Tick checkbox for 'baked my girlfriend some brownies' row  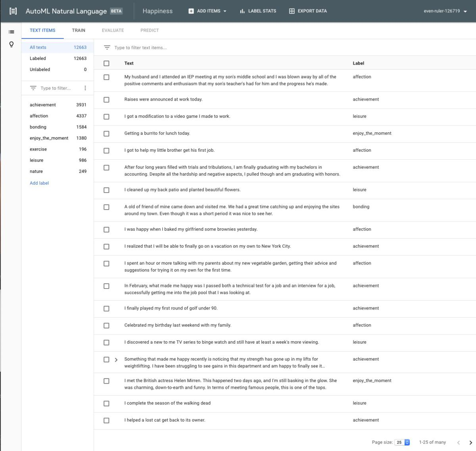(106, 229)
